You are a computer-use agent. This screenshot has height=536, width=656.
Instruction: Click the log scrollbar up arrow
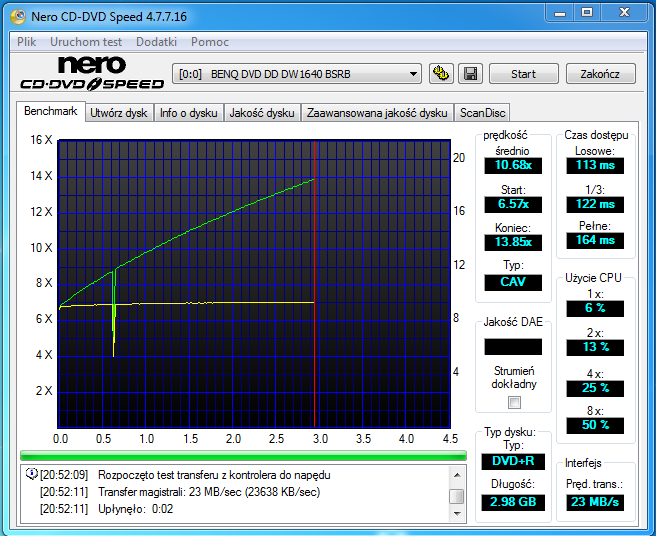coord(457,475)
